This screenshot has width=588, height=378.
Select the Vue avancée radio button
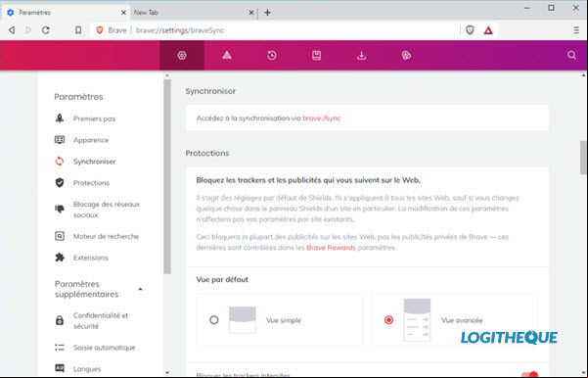coord(388,320)
